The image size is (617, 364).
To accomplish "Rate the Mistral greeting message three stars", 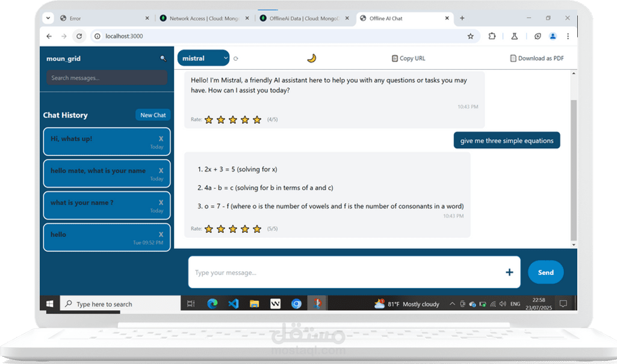I will point(233,120).
